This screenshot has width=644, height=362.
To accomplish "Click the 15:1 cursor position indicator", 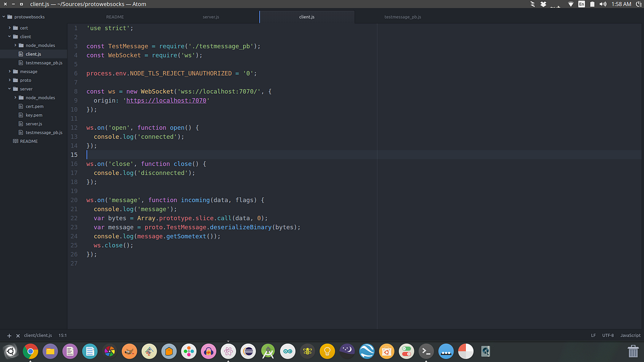I will point(63,335).
